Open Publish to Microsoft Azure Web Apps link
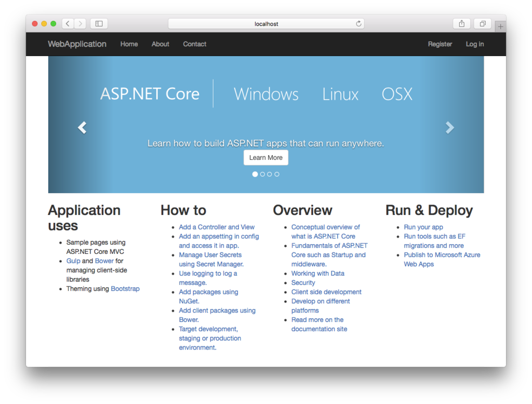This screenshot has width=532, height=404. click(442, 260)
